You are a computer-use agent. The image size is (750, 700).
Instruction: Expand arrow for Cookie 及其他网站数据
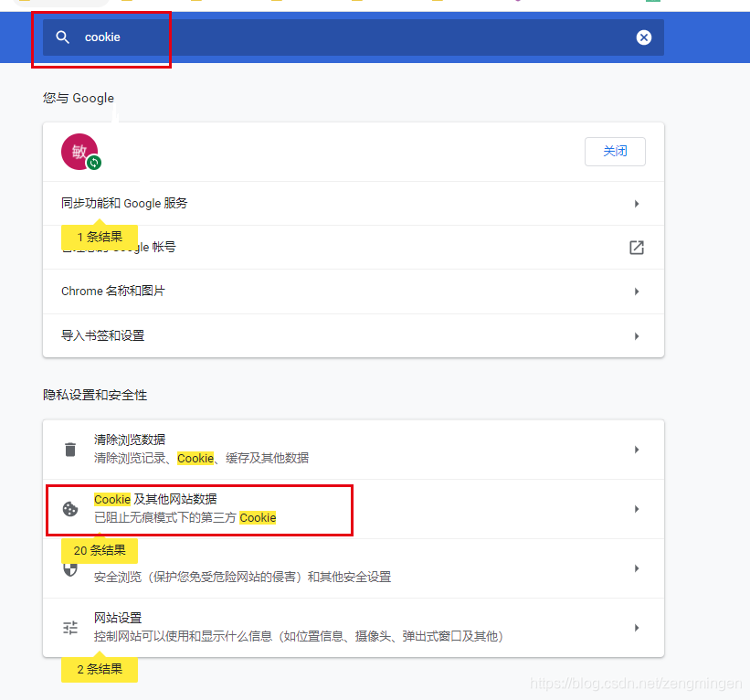pyautogui.click(x=637, y=509)
